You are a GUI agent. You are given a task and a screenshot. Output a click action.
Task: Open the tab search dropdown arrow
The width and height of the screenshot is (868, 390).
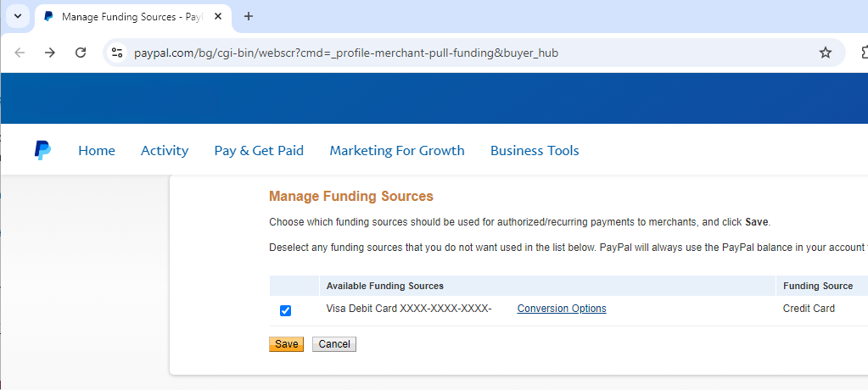(x=18, y=16)
